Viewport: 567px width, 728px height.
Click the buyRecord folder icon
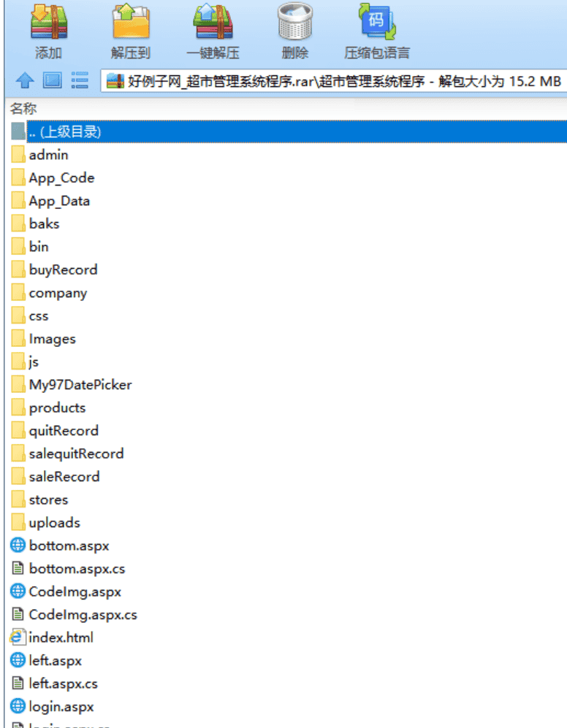tap(18, 269)
